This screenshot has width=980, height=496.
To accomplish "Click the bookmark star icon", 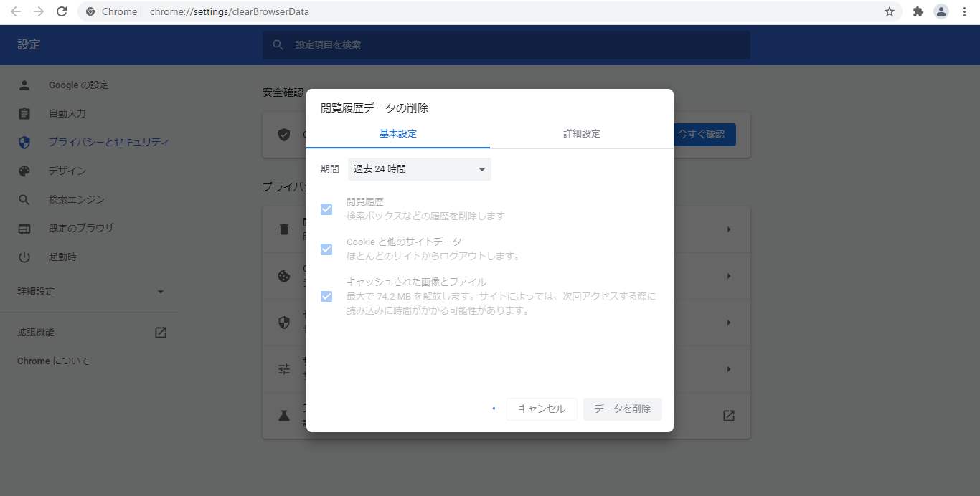I will tap(890, 11).
